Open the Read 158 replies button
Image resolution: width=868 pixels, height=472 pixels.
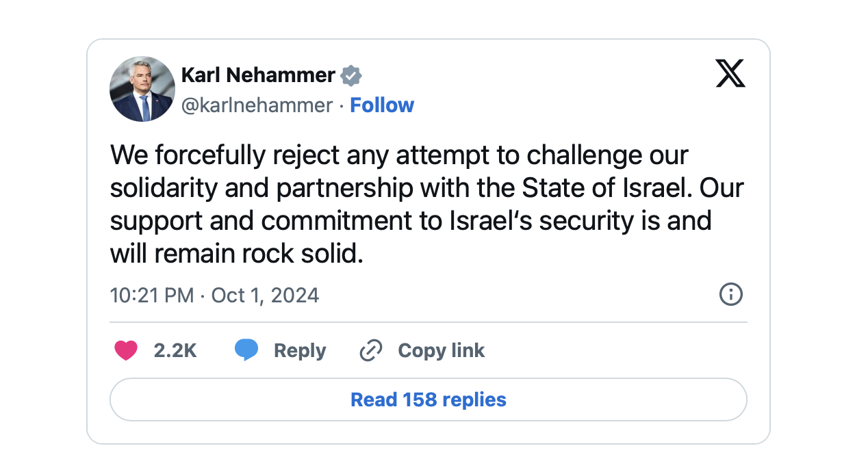coord(428,399)
